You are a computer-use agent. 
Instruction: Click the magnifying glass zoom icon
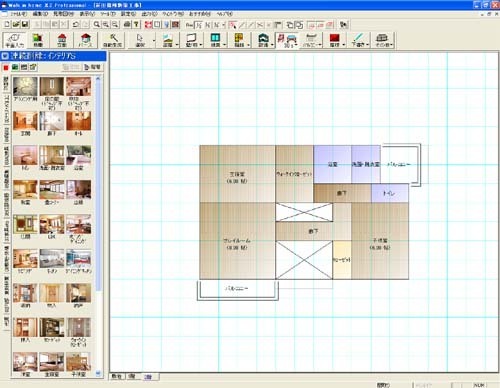[x=96, y=24]
